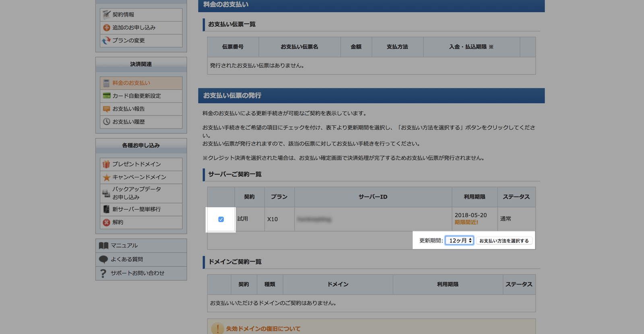This screenshot has height=334, width=644.
Task: Click the speech icon beside お支払い報告
Action: [x=106, y=109]
